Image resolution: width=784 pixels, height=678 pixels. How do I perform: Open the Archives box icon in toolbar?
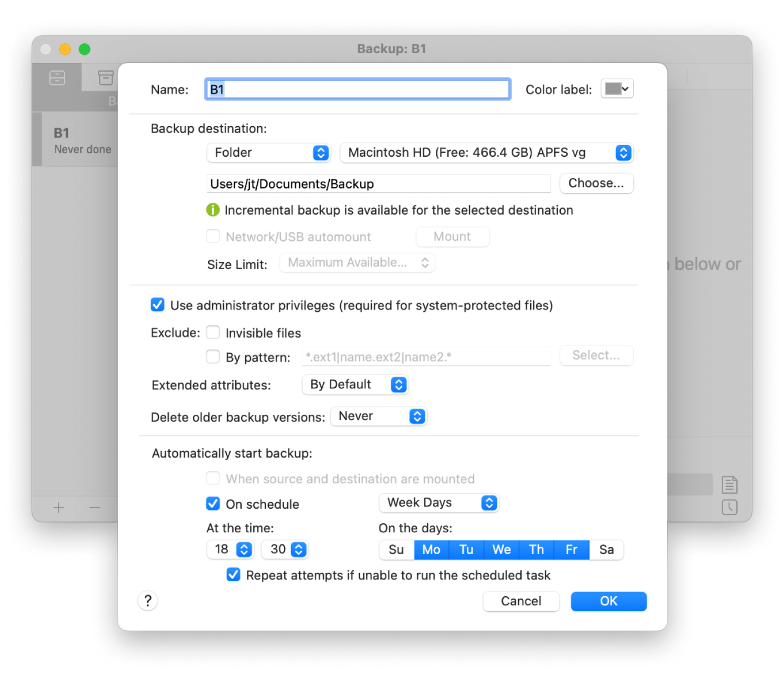106,78
